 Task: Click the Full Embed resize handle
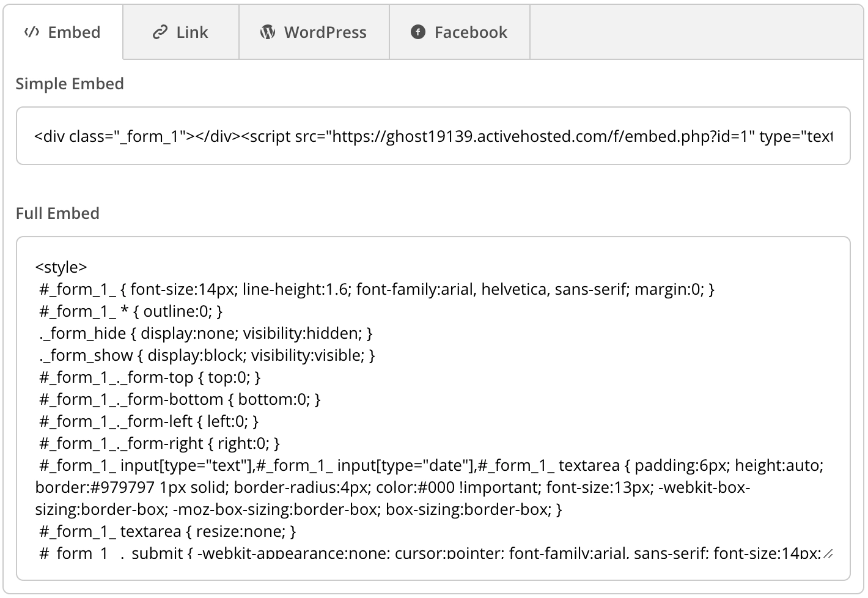click(828, 555)
